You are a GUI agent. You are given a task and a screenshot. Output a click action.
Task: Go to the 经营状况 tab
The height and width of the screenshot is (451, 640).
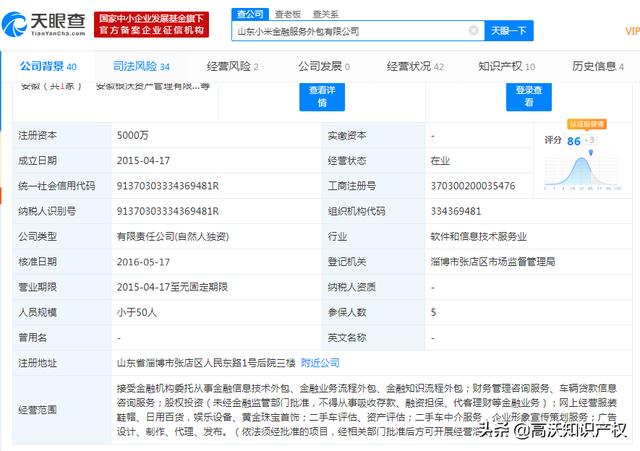[x=415, y=66]
